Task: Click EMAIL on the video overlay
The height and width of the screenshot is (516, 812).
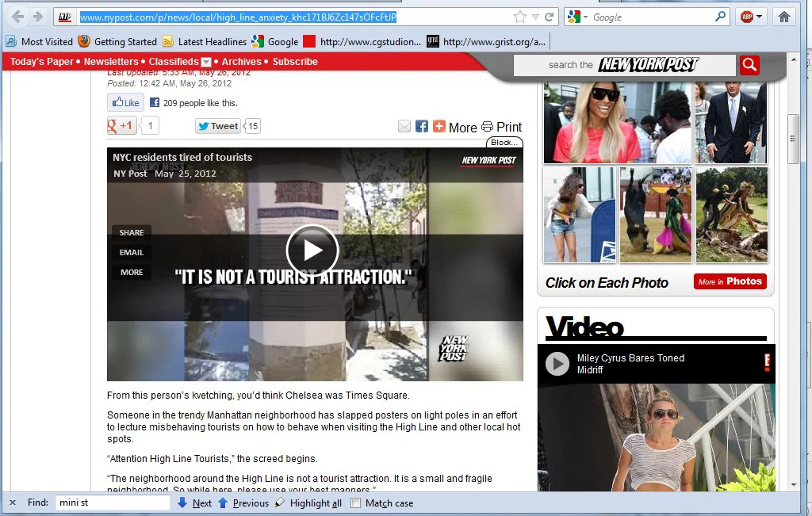Action: tap(132, 253)
